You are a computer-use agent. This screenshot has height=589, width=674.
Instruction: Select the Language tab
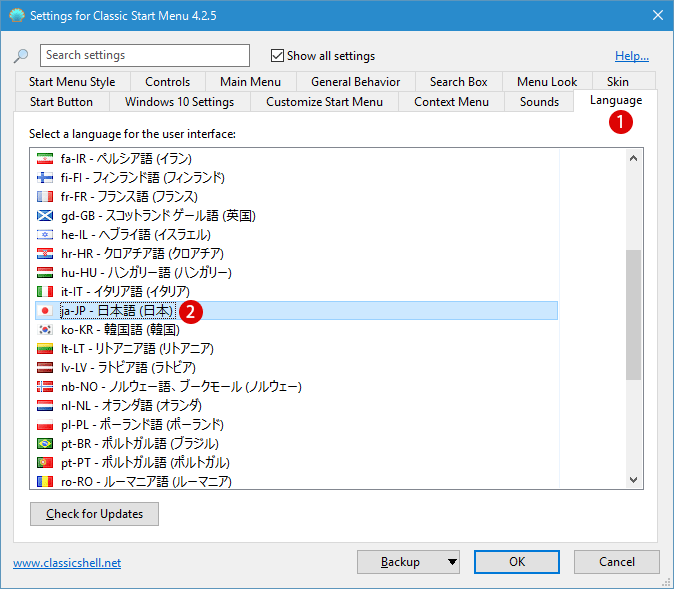click(616, 100)
